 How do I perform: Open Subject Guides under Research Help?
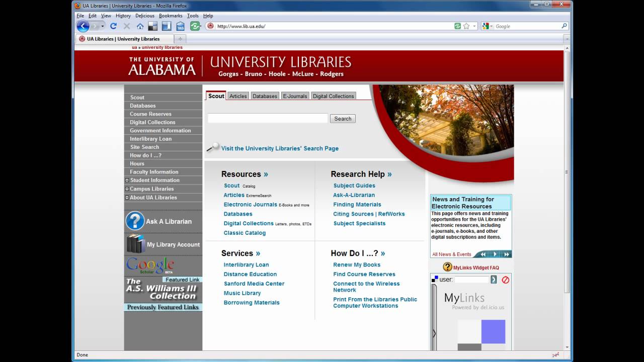[x=354, y=186]
